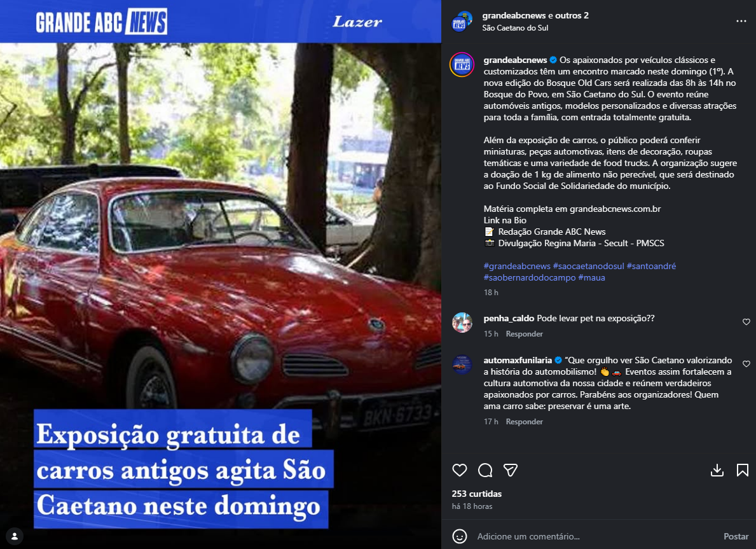Open the grandeabcnews caption avatar
This screenshot has height=549, width=756.
(x=462, y=65)
